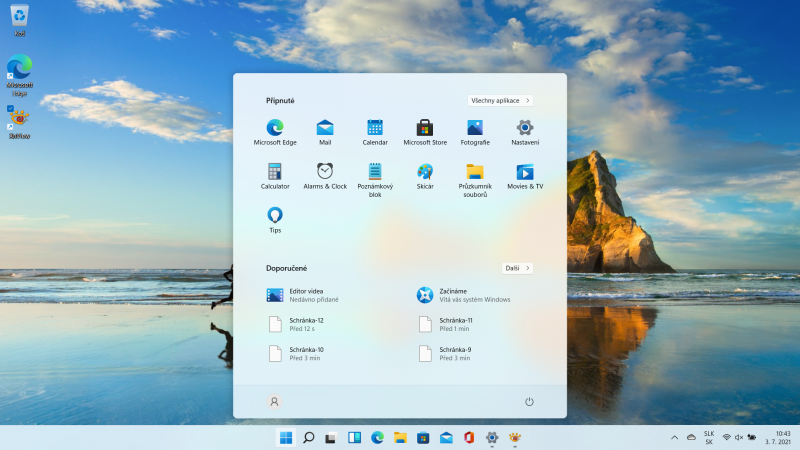Open Microsoft Store from pinned apps

(x=425, y=132)
